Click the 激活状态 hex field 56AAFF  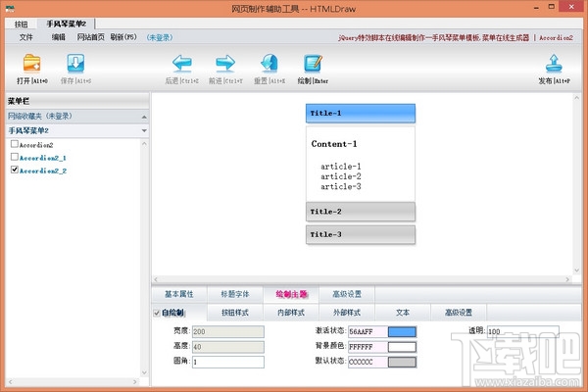point(367,331)
